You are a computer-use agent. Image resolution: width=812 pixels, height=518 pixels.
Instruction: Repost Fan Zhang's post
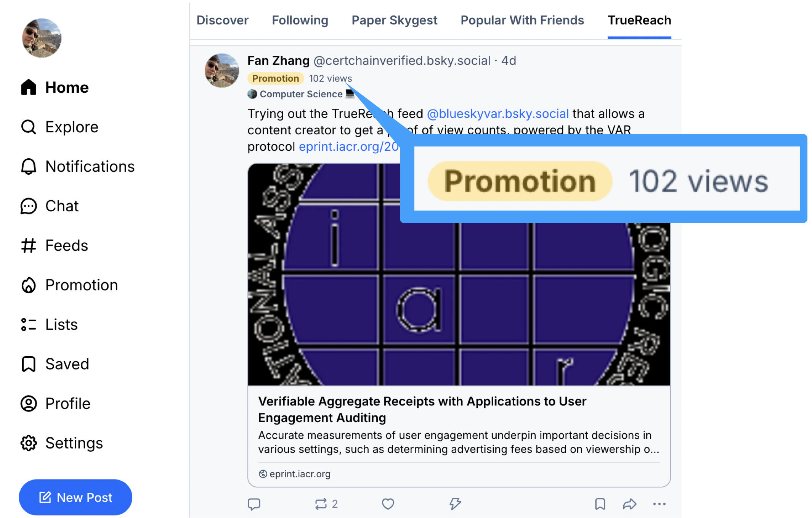click(x=321, y=504)
